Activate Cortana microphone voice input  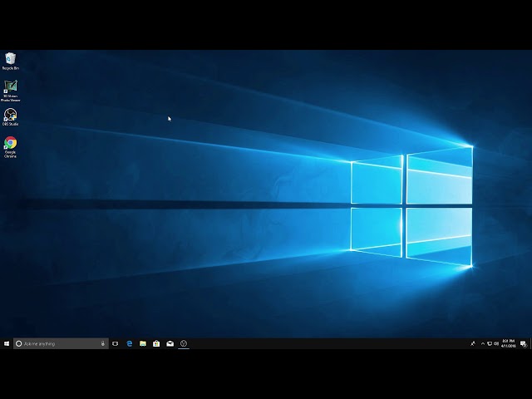tap(103, 343)
